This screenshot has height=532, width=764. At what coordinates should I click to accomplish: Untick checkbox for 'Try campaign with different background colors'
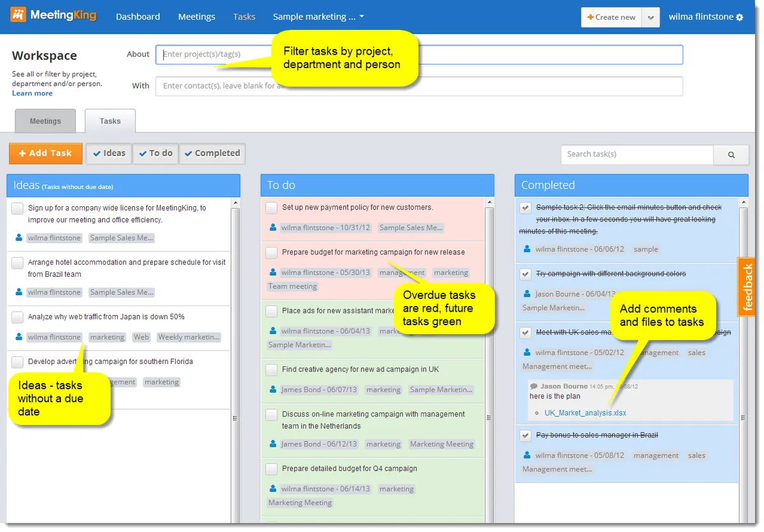point(525,274)
